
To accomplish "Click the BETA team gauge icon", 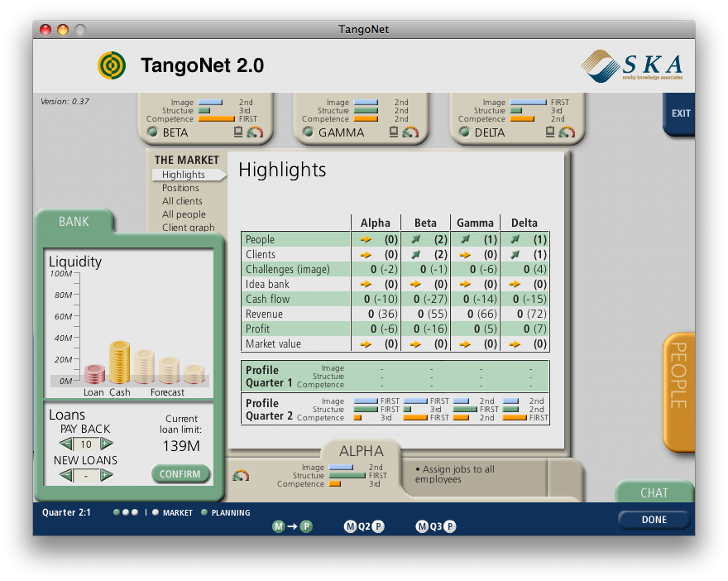I will point(254,132).
